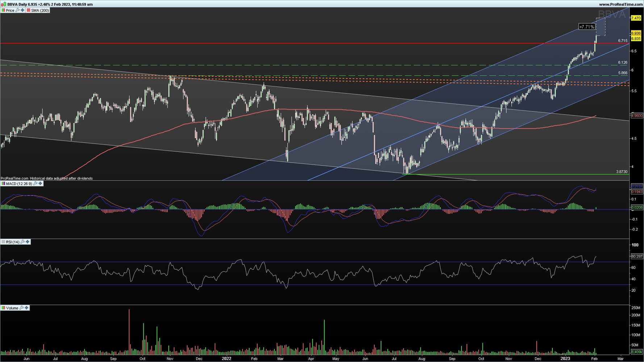This screenshot has width=644, height=362.
Task: Open www.ProRealTime.com link at top right
Action: click(621, 4)
